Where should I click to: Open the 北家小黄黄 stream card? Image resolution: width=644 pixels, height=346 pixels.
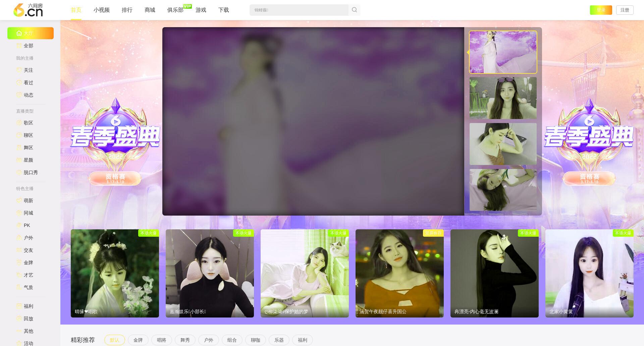point(589,273)
